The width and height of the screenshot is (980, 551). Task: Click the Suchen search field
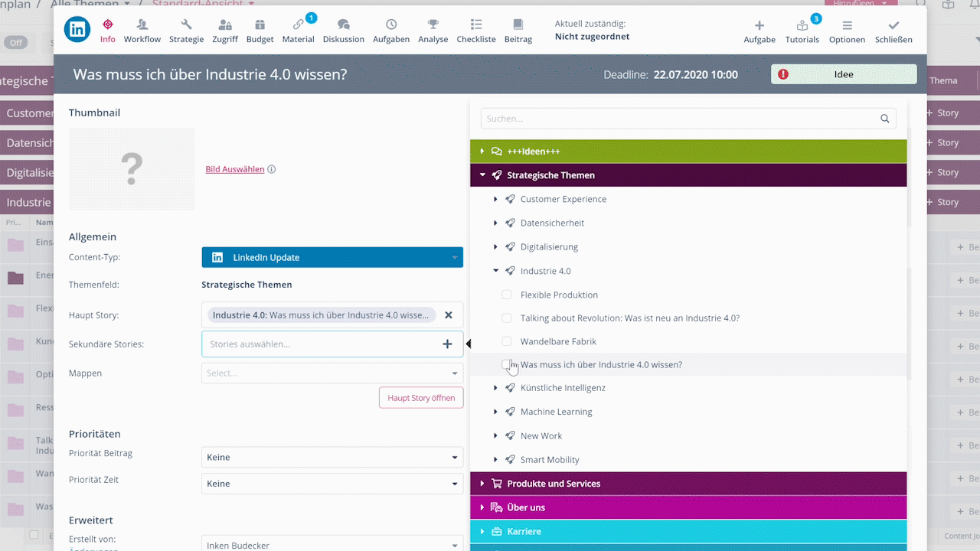(x=681, y=119)
